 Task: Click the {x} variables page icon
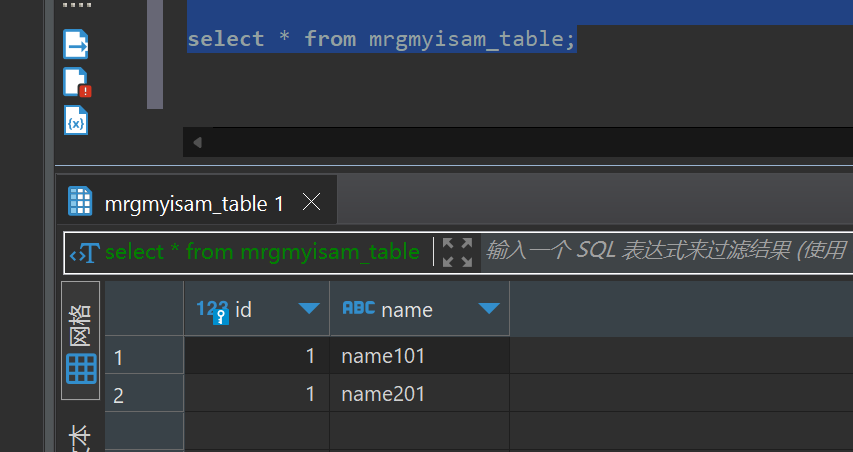(x=76, y=121)
